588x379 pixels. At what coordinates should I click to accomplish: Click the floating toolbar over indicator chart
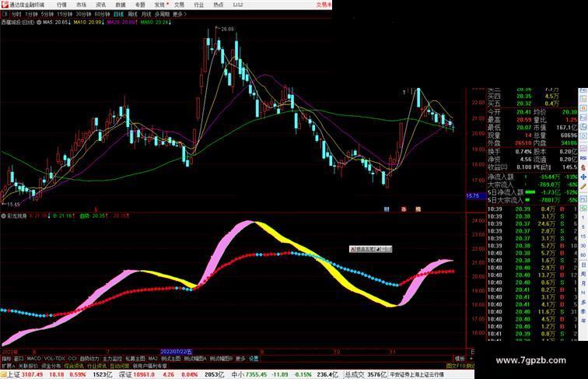pyautogui.click(x=370, y=249)
